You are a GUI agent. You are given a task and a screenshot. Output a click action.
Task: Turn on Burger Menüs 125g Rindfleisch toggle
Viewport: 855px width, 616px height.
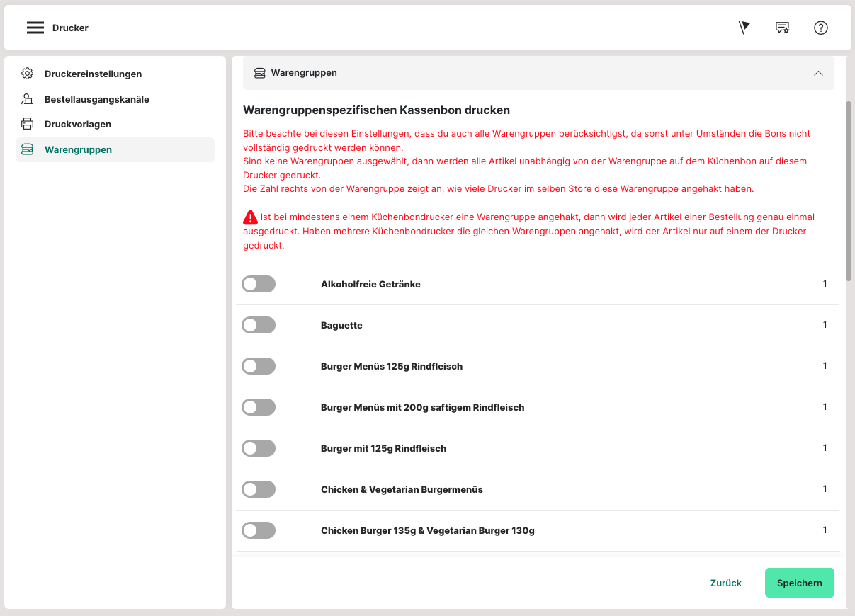[259, 366]
